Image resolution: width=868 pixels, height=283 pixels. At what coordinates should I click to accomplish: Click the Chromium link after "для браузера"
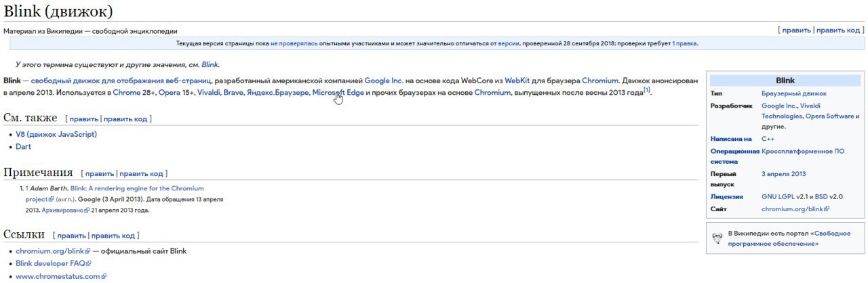point(600,81)
